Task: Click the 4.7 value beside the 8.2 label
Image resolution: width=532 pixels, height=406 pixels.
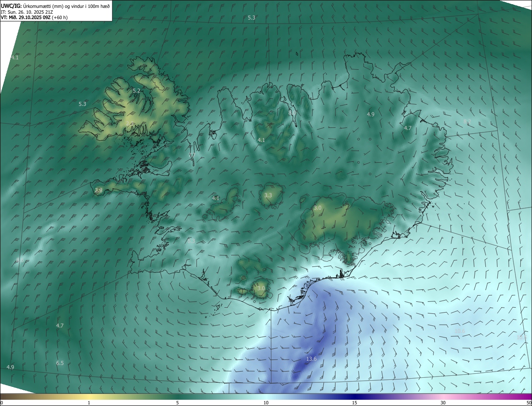Action: tap(408, 128)
